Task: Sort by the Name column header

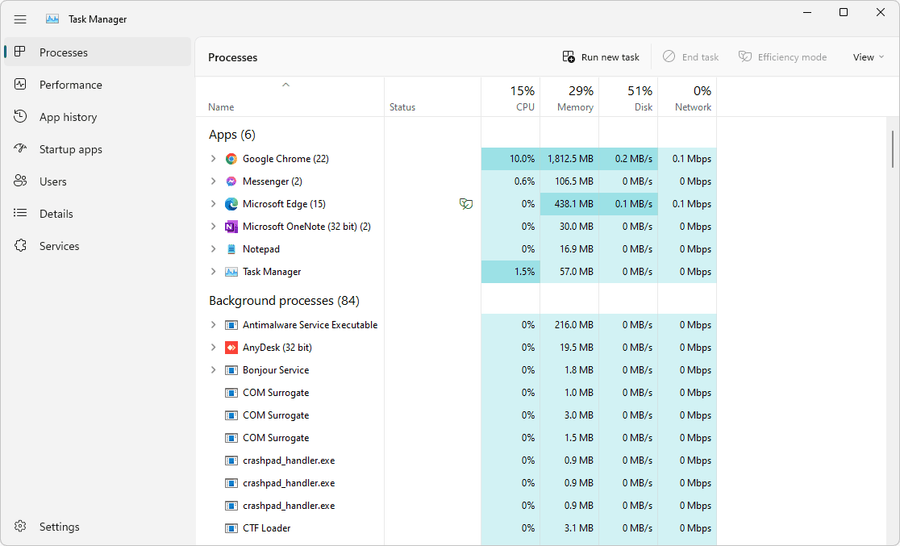Action: tap(290, 97)
